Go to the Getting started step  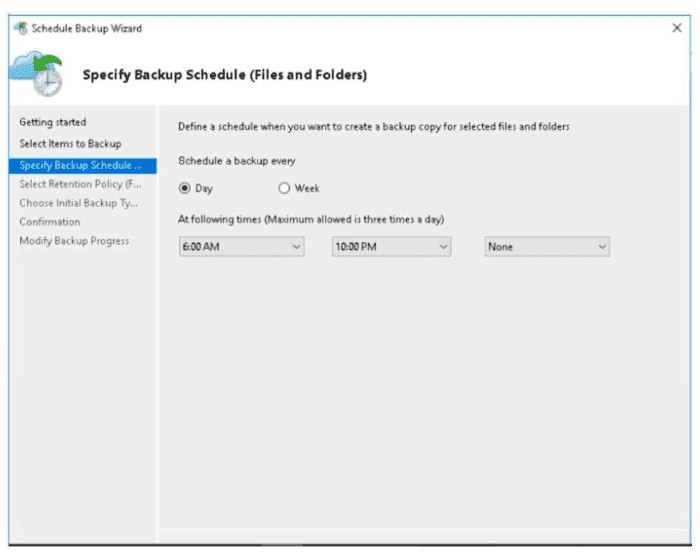click(53, 122)
